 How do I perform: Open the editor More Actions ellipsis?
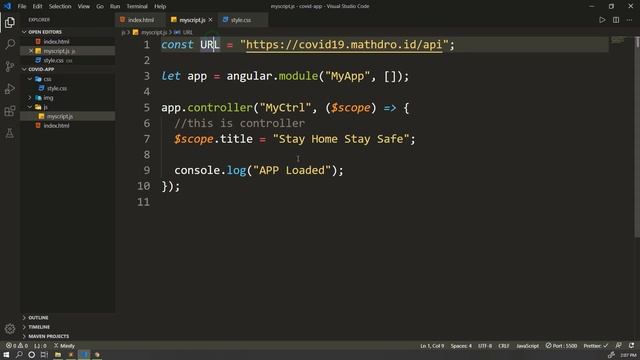click(629, 20)
